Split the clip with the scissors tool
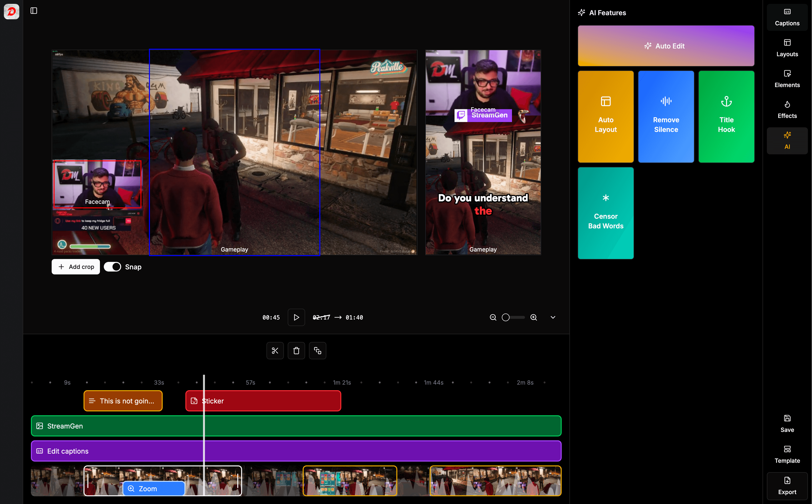812x504 pixels. [275, 350]
